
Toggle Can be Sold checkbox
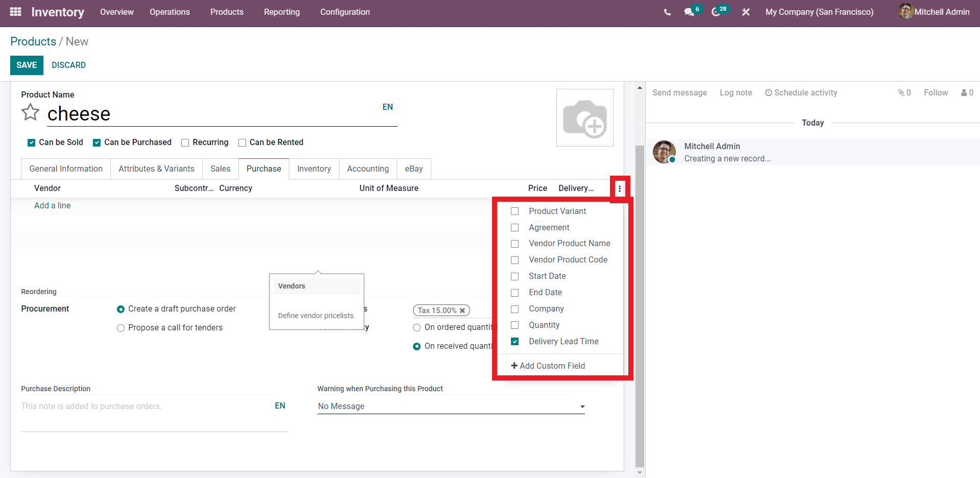tap(31, 142)
